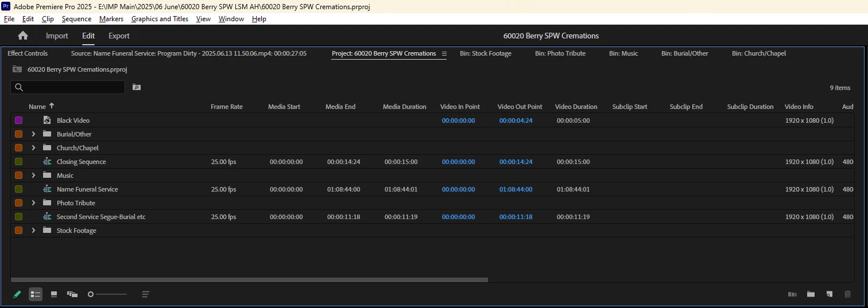Go to the Home screen icon

(x=23, y=36)
